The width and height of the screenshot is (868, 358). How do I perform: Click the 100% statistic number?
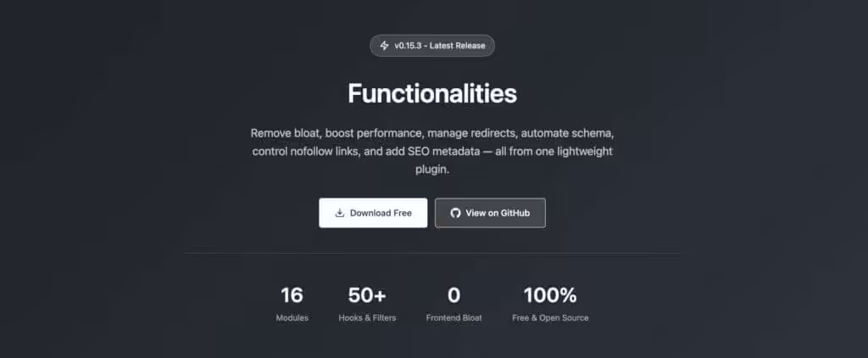550,295
